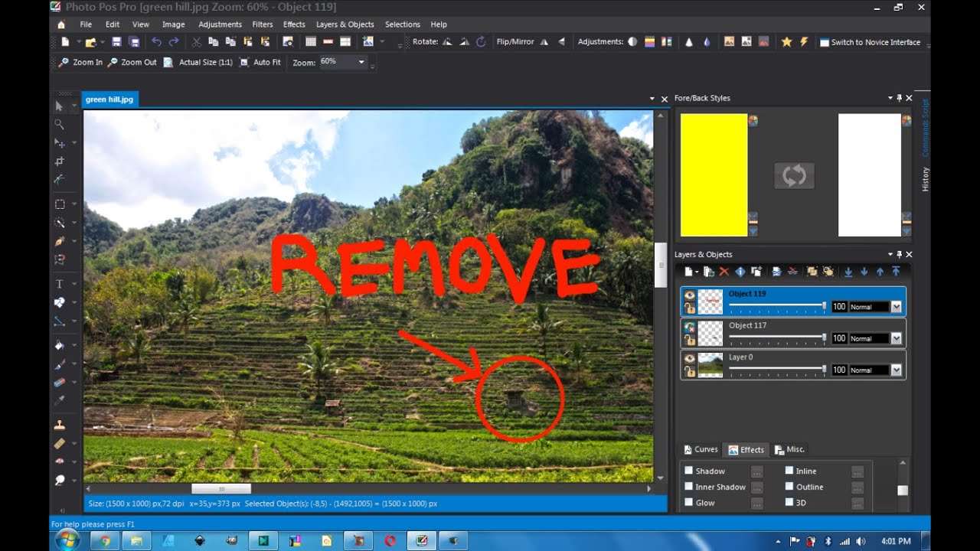This screenshot has width=980, height=551.
Task: Click the rotate arbitrary circular arrow icon
Action: coord(481,42)
